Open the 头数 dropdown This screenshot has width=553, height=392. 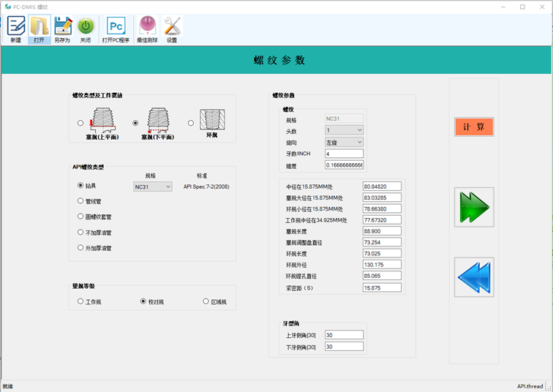344,130
